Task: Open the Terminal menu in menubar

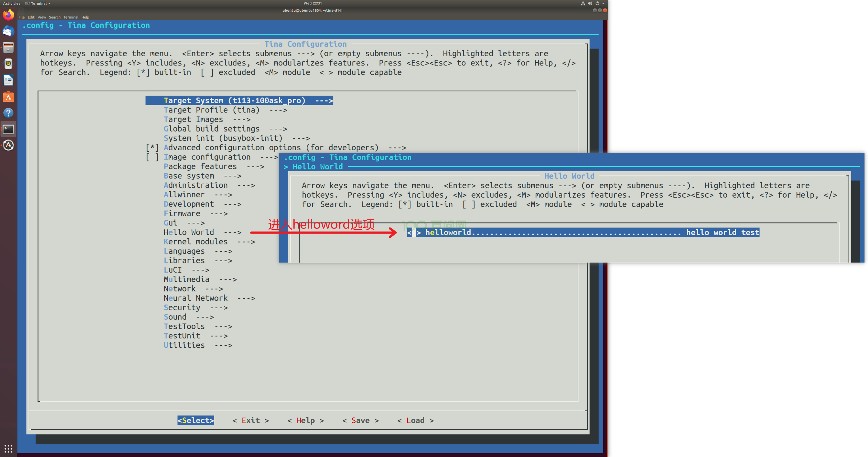Action: 71,17
